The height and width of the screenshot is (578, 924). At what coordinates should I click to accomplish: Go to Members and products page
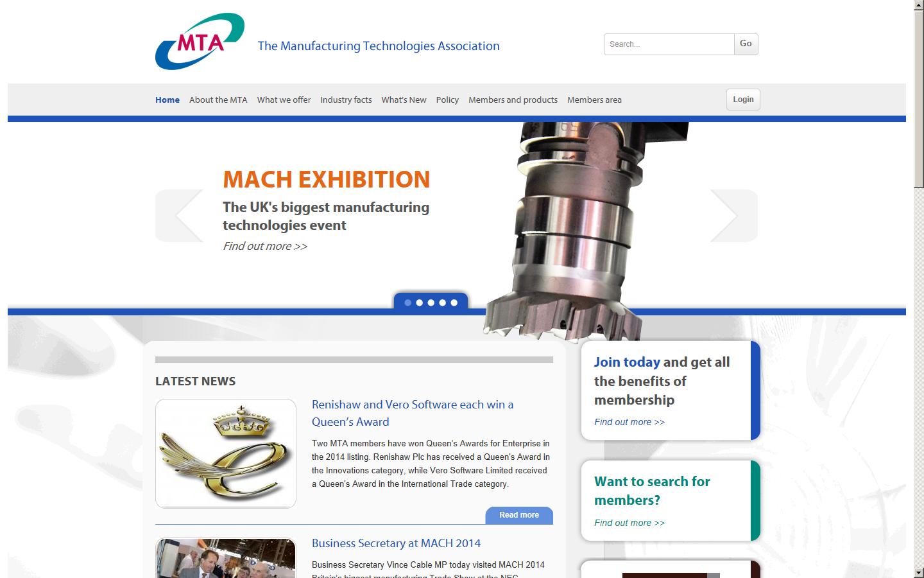coord(513,100)
